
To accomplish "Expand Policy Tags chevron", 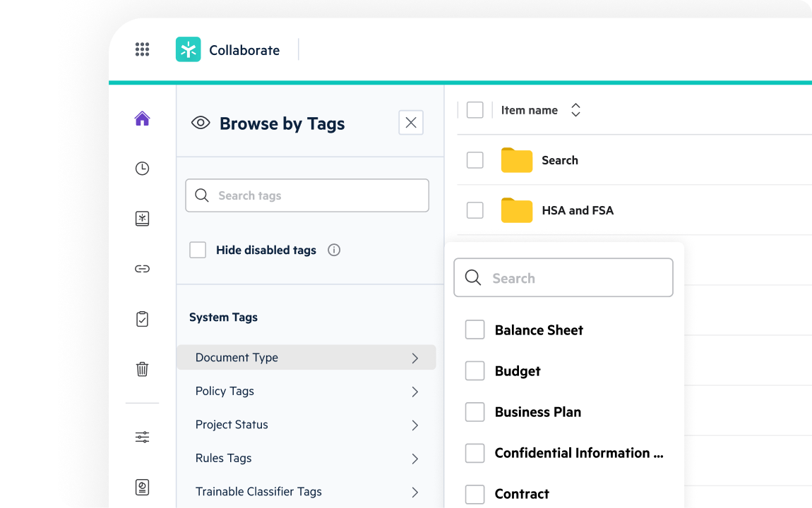I will coord(414,392).
